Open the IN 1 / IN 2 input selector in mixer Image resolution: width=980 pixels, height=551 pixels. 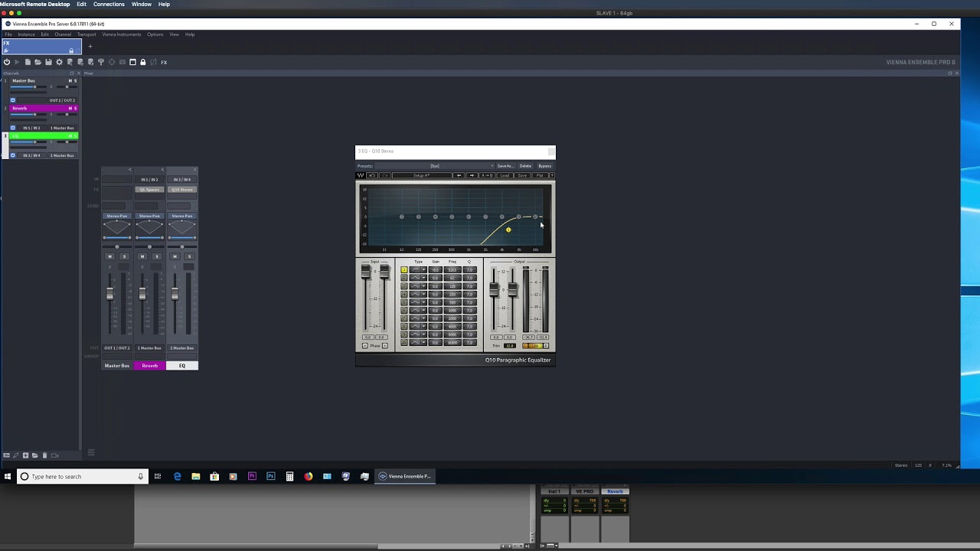click(x=149, y=179)
